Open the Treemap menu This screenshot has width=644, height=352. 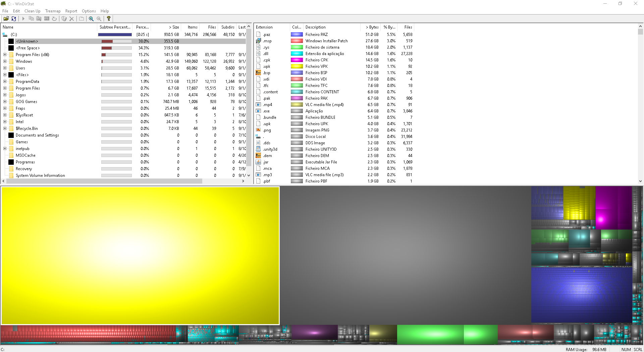tap(53, 11)
